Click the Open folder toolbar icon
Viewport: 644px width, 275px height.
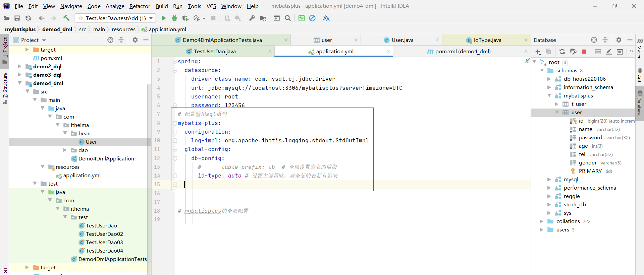click(6, 18)
